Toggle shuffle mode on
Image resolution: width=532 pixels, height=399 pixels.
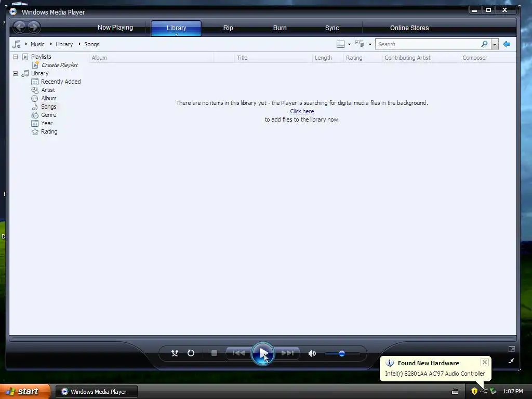tap(175, 353)
